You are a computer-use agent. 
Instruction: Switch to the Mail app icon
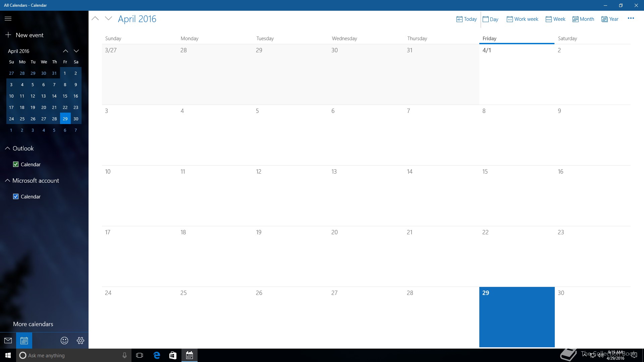(8, 341)
